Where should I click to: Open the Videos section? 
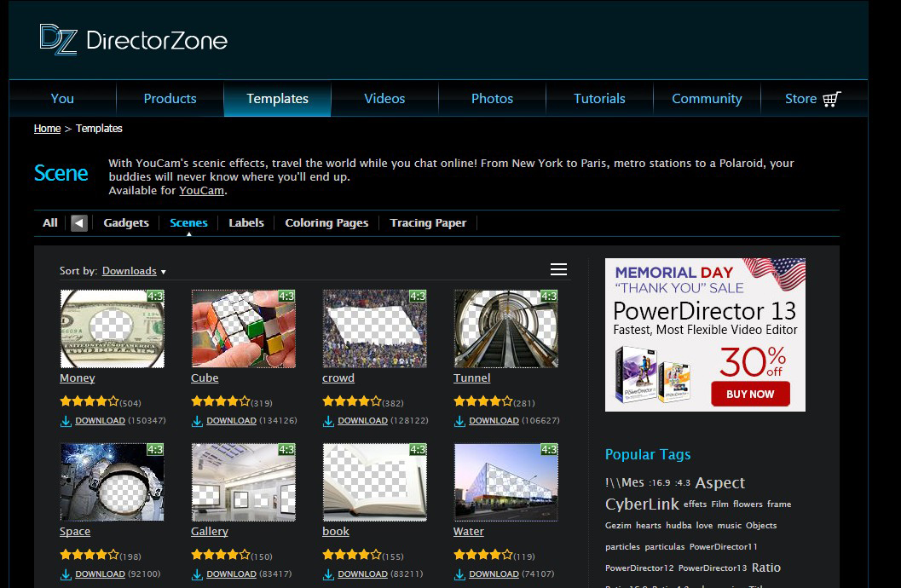coord(384,98)
